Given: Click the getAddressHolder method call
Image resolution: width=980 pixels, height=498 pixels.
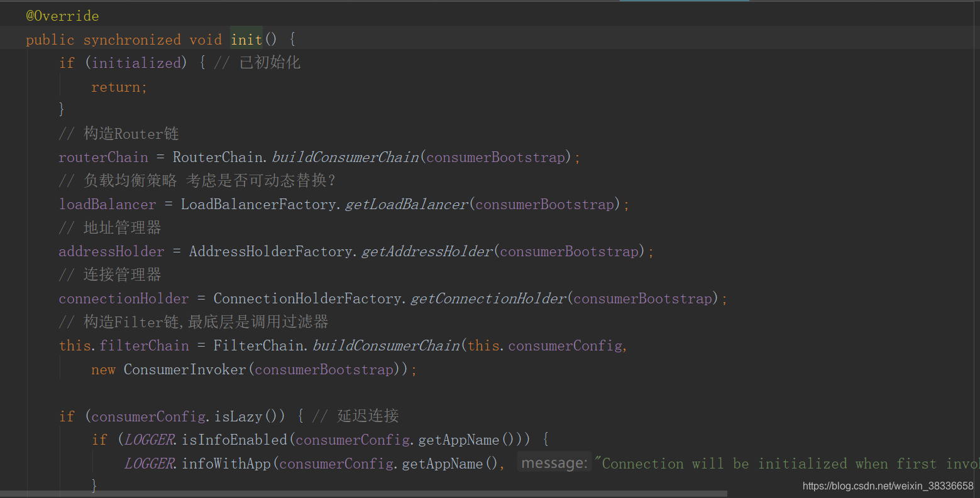Looking at the screenshot, I should pyautogui.click(x=427, y=251).
